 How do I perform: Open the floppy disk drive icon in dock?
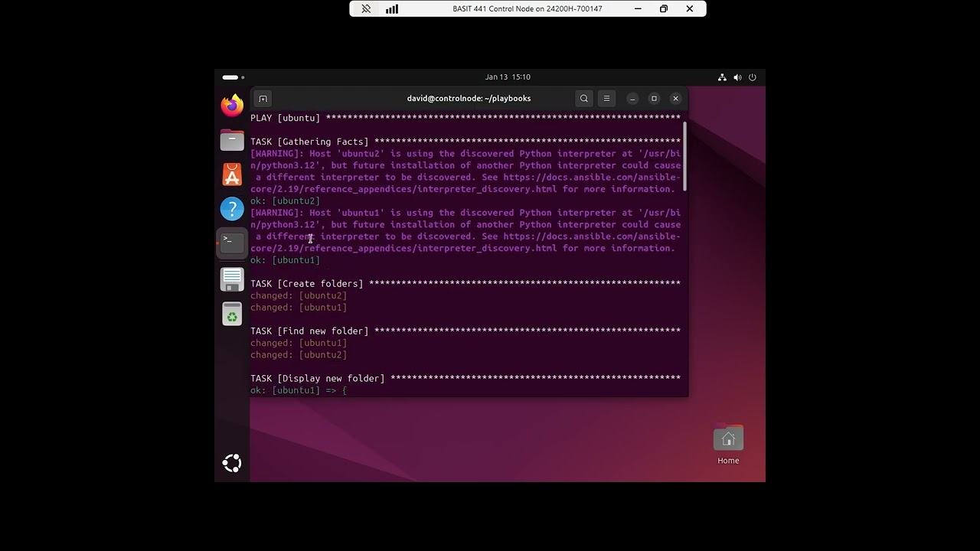coord(232,279)
